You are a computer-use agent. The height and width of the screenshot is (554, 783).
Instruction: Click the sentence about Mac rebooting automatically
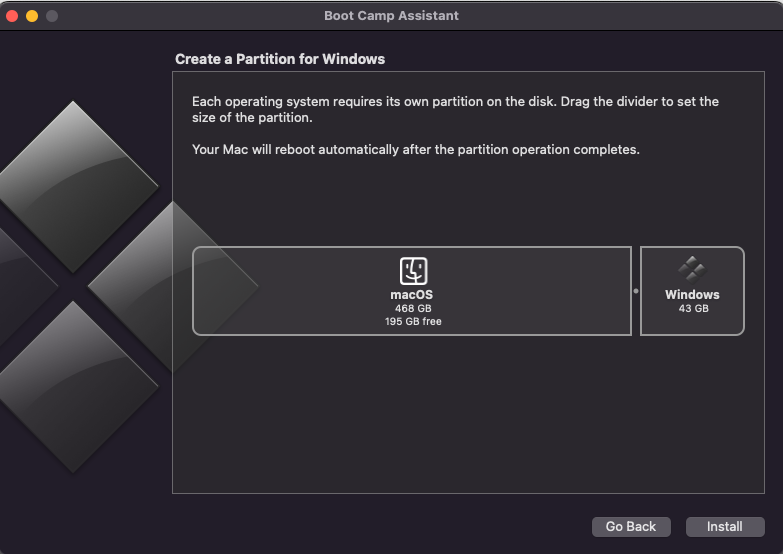coord(415,149)
